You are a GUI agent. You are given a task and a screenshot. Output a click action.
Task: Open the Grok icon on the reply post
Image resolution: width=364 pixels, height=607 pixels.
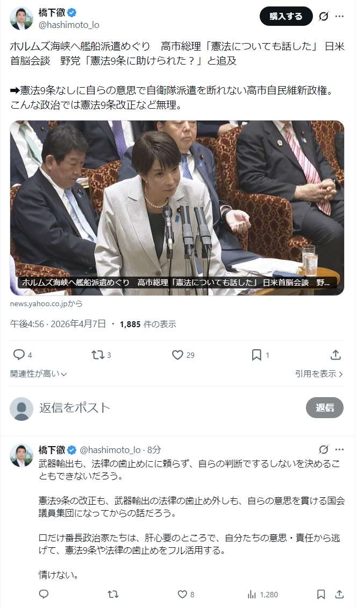pos(323,449)
